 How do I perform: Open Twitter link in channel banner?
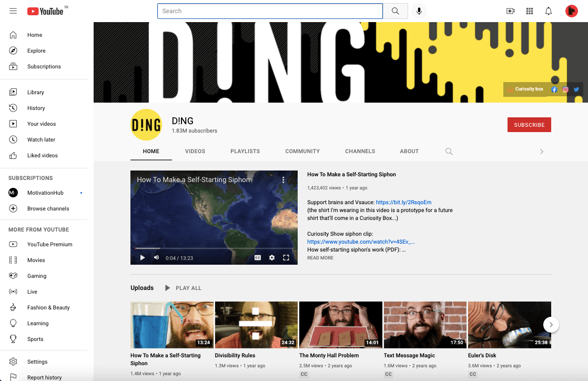point(576,89)
